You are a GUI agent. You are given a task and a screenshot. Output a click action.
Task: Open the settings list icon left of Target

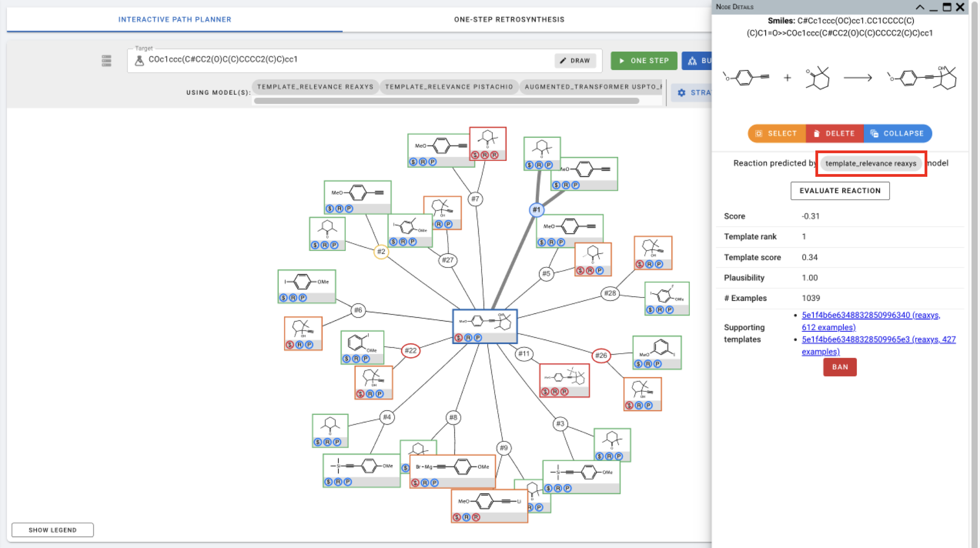pyautogui.click(x=106, y=61)
